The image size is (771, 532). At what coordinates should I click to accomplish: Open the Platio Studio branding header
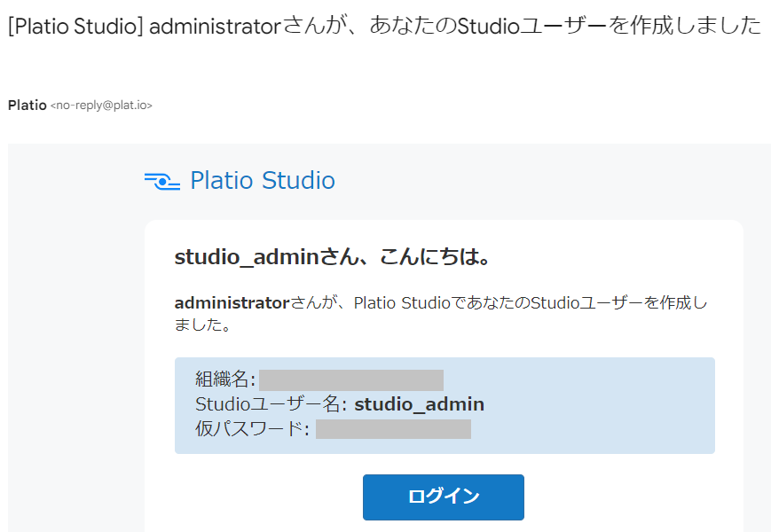point(240,180)
